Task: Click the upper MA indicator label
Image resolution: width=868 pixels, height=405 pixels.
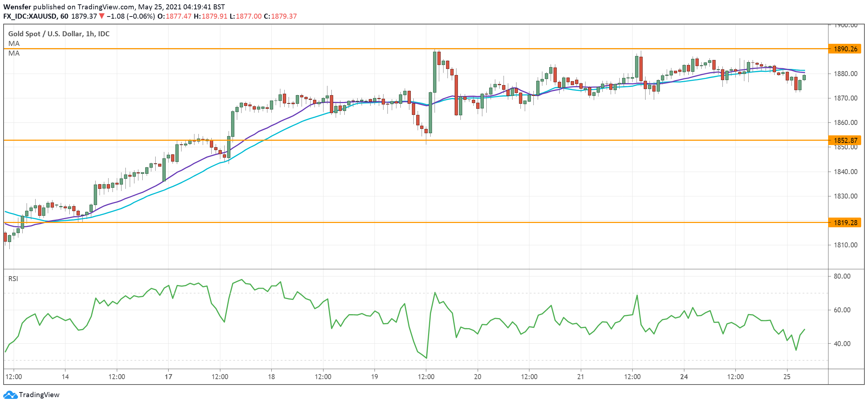Action: point(14,43)
